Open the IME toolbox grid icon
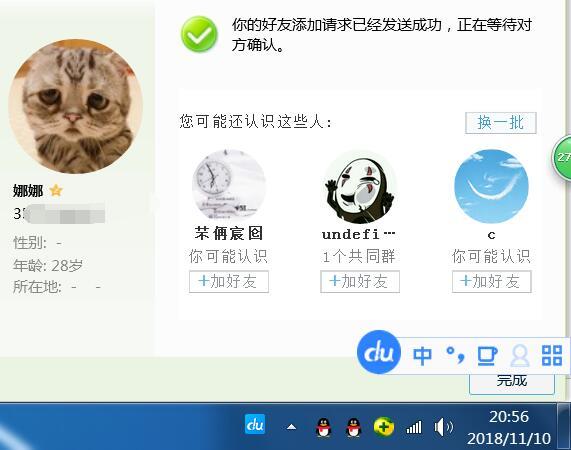This screenshot has width=571, height=450. 552,355
